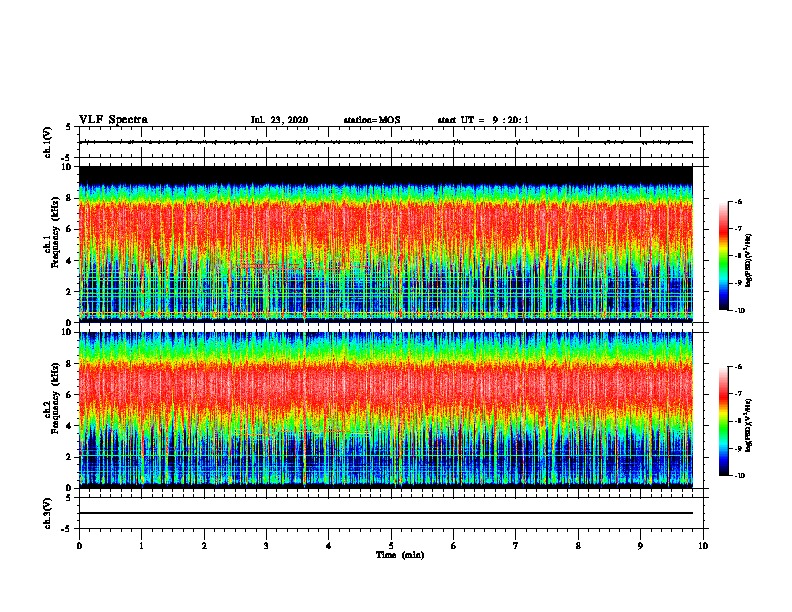Click the "2" kHz tick of ch.1 axis
The height and width of the screenshot is (612, 792).
pos(69,292)
